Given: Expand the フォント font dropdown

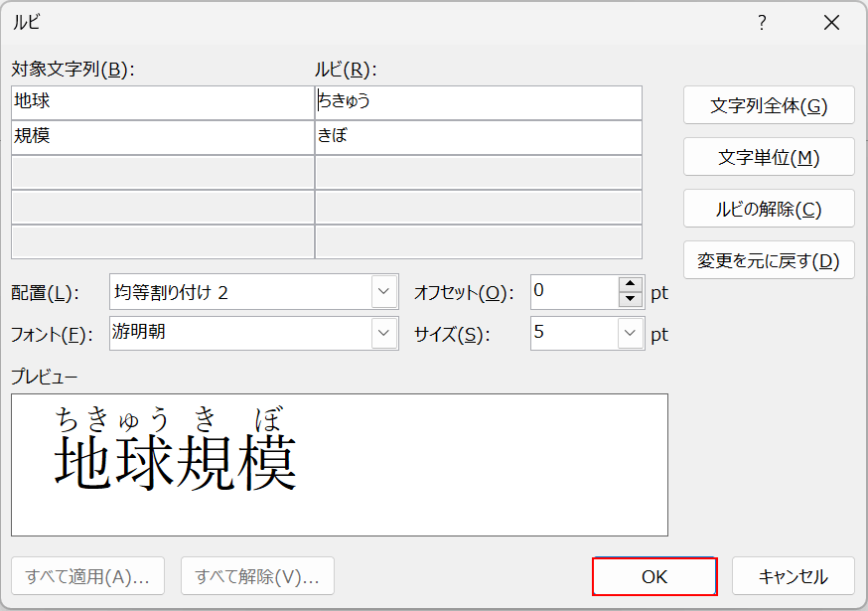Looking at the screenshot, I should [x=384, y=334].
